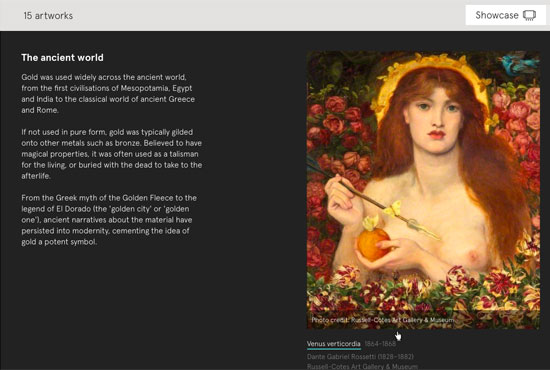
Task: Open the Venus verticordia artwork link
Action: (x=334, y=344)
